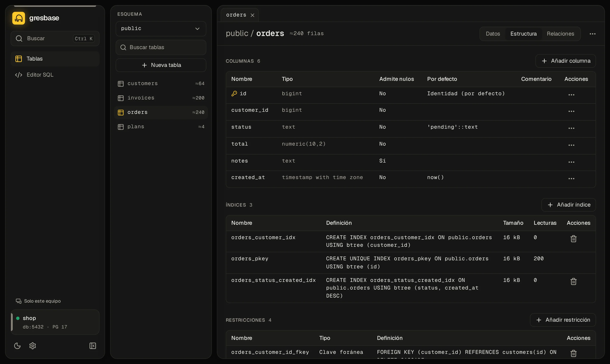Click the primary key icon beside id
The width and height of the screenshot is (610, 364).
(234, 94)
